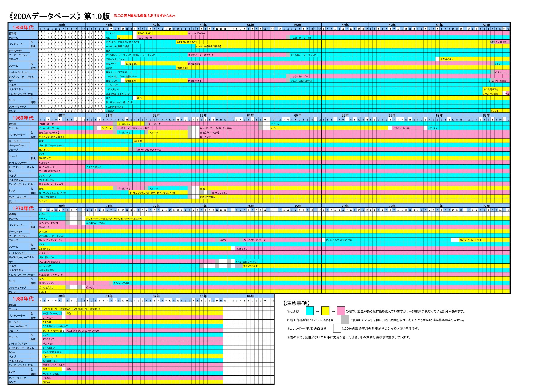Click the cyan legend color swatch

(x=309, y=311)
